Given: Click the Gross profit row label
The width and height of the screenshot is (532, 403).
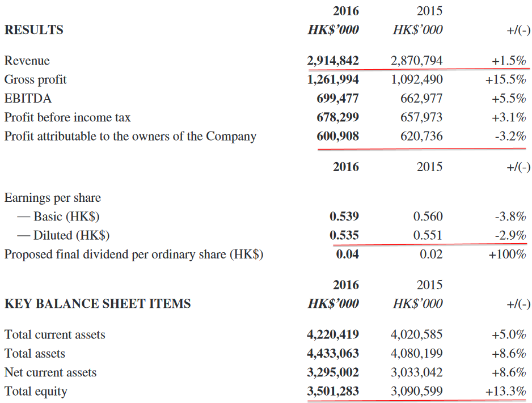Looking at the screenshot, I should point(36,79).
